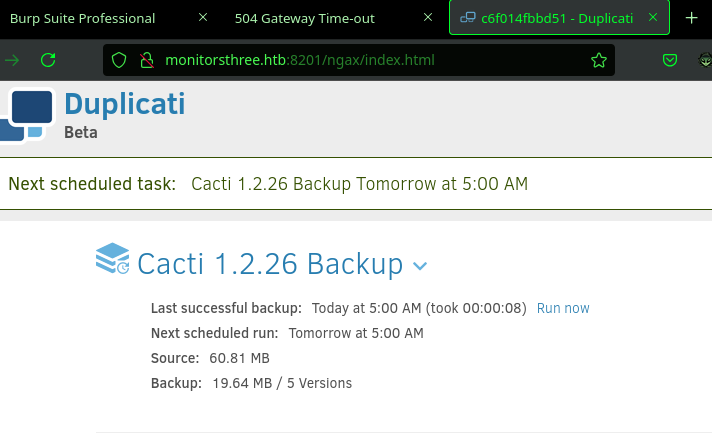Close the c6f014fbbd51 Duplicati tab

click(x=653, y=18)
